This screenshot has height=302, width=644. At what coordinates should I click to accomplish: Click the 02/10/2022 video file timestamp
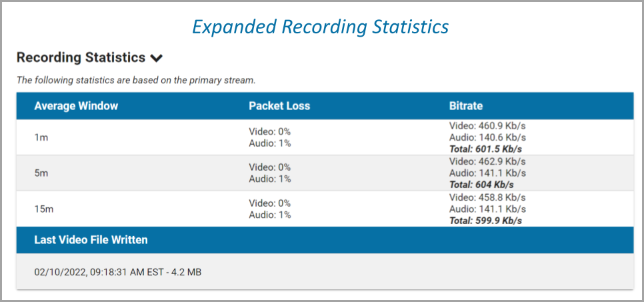[118, 272]
